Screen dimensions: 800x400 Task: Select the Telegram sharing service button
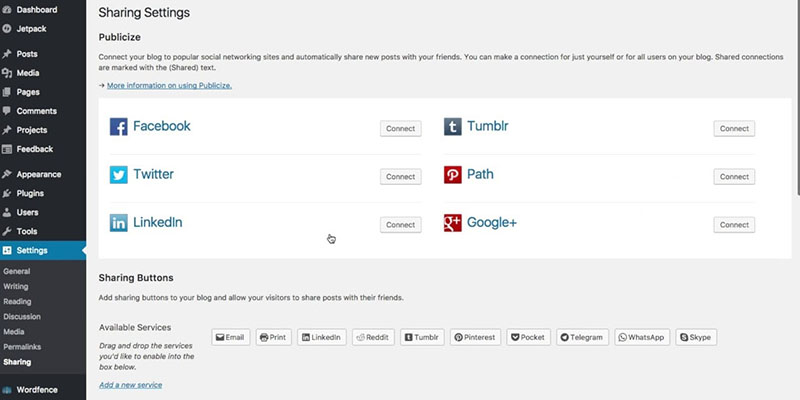(582, 337)
